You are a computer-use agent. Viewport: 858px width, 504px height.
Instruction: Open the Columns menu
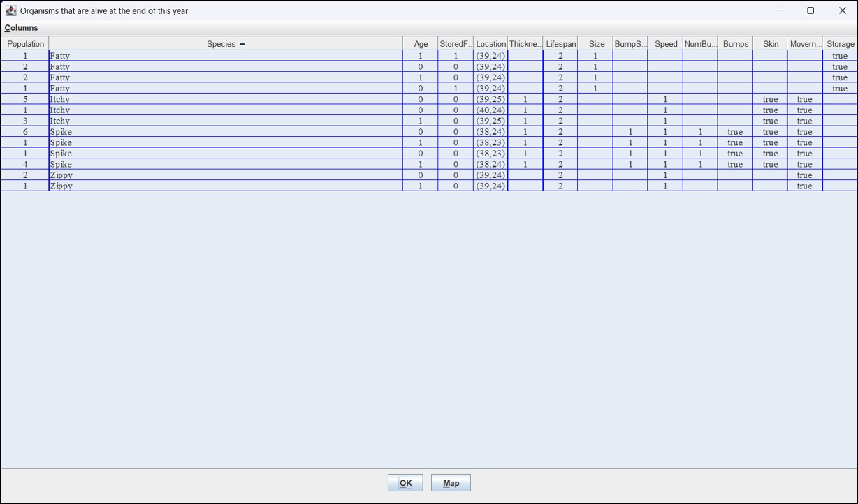(21, 28)
